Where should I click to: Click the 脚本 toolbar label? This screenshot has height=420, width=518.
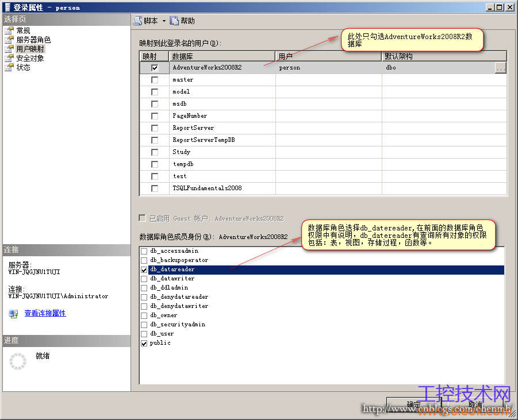(151, 21)
